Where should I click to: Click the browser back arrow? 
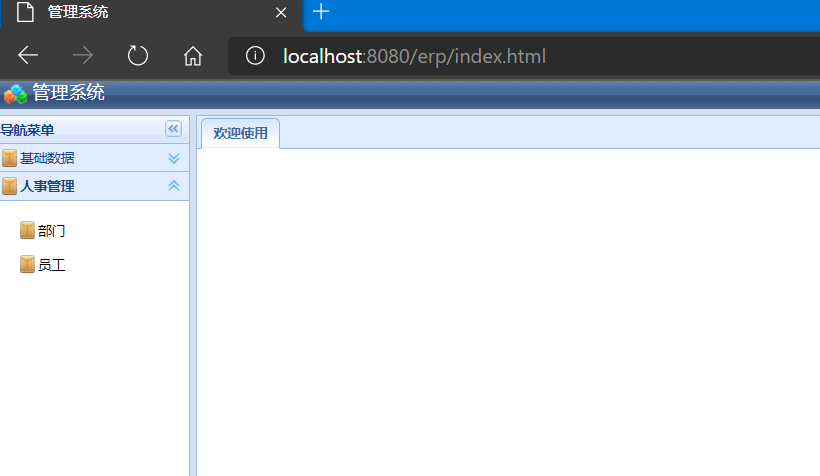(x=28, y=55)
